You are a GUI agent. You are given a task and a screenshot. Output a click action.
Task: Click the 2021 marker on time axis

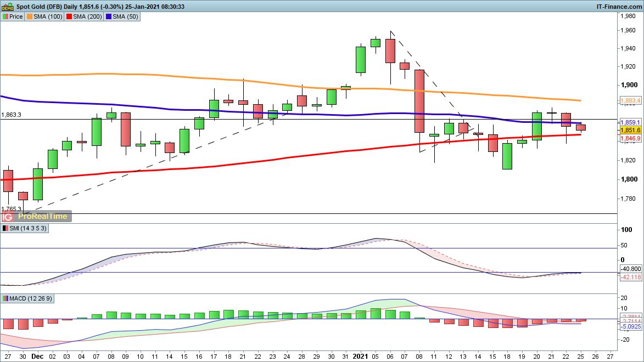coord(361,356)
